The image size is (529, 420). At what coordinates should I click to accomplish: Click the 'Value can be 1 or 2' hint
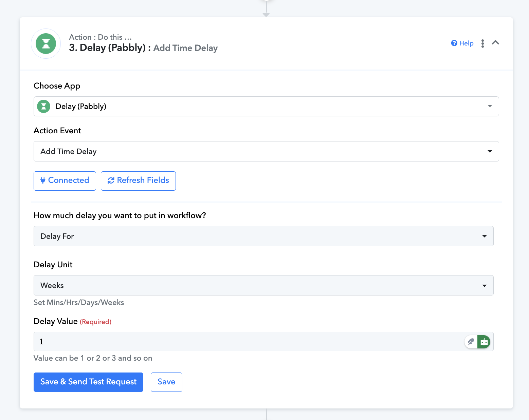tap(93, 358)
